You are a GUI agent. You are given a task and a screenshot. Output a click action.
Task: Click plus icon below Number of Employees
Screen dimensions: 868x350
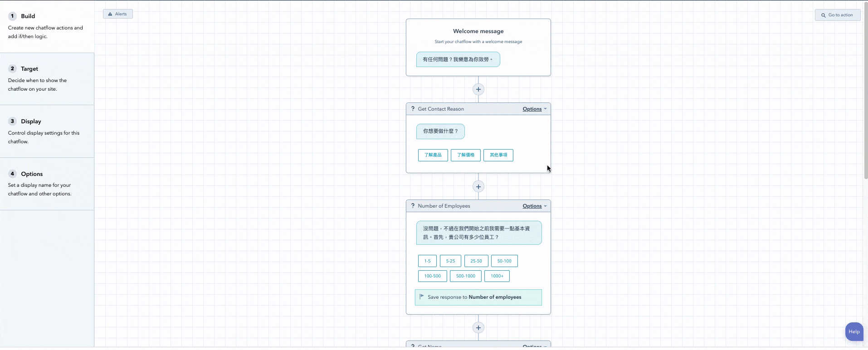pos(478,327)
